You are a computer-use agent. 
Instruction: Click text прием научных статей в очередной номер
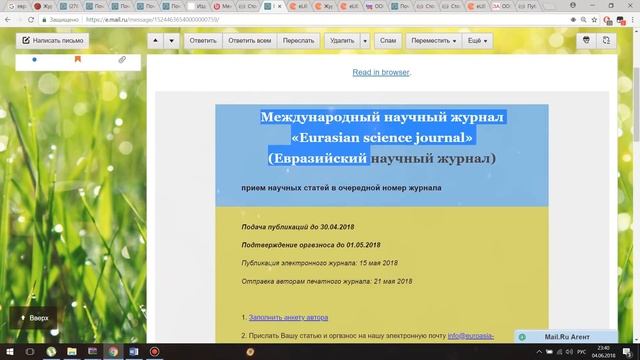click(341, 188)
